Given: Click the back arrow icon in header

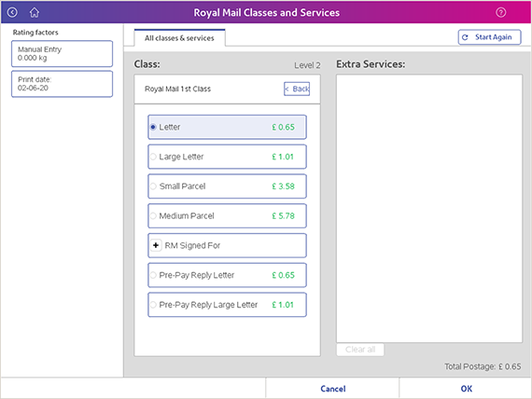Looking at the screenshot, I should (12, 12).
